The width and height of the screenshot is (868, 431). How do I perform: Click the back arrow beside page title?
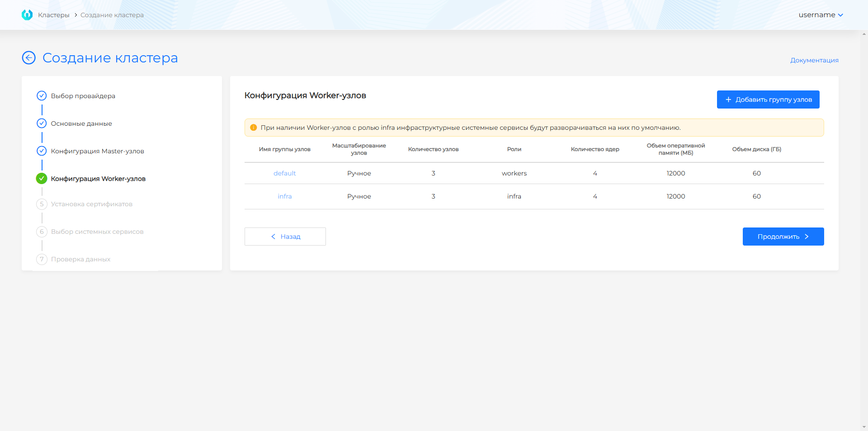28,58
